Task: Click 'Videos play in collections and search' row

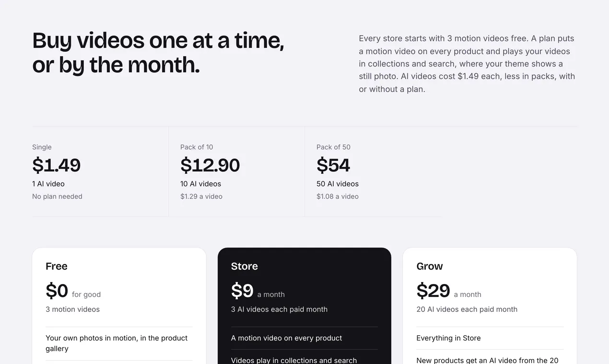Action: point(304,359)
